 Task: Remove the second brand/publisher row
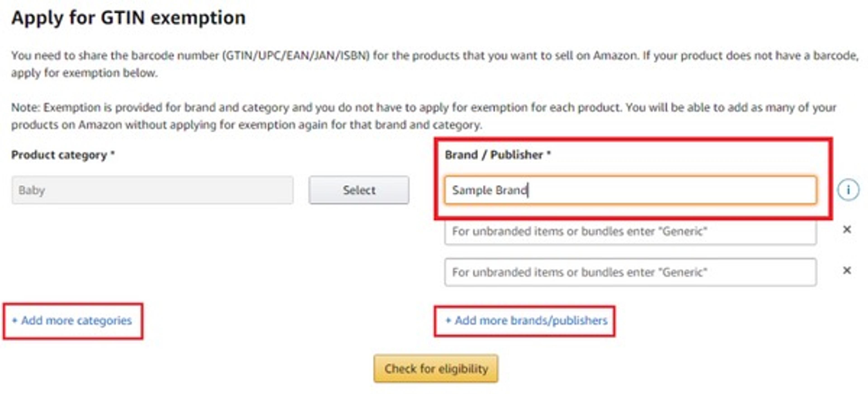click(847, 230)
